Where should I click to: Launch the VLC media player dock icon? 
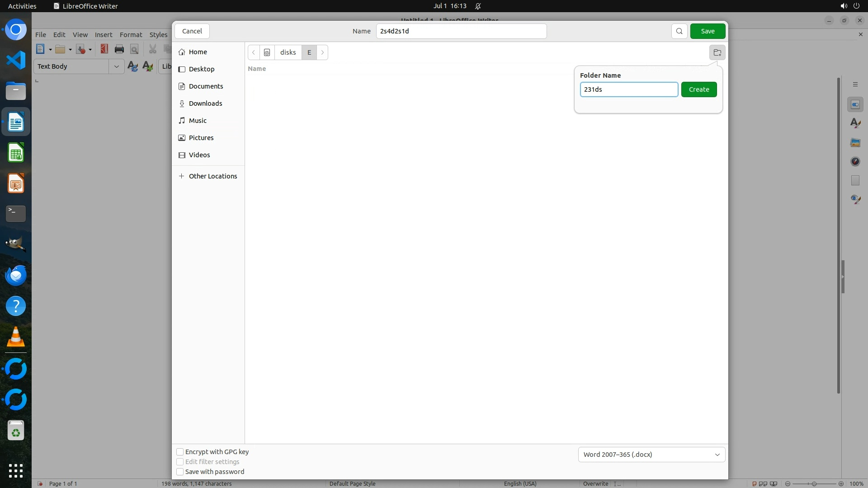tap(16, 337)
